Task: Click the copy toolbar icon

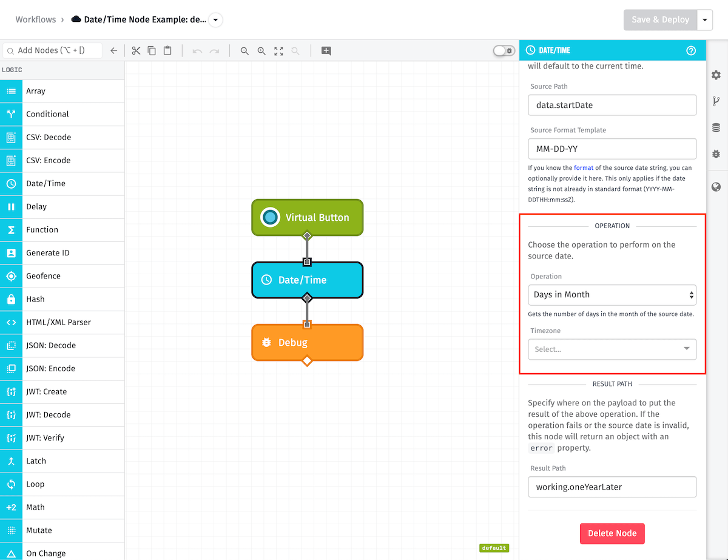Action: tap(152, 51)
